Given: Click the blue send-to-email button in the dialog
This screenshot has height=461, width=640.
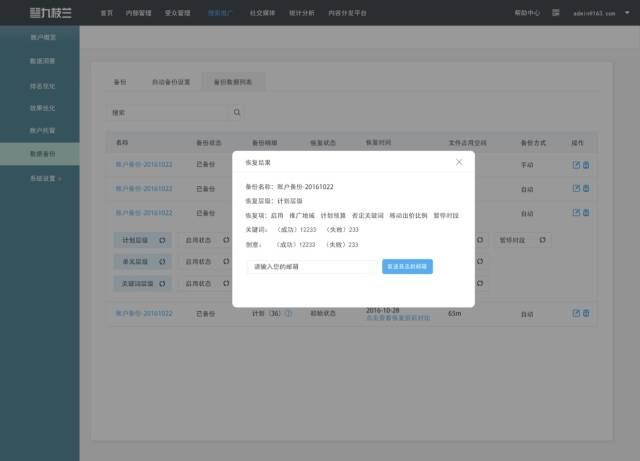Looking at the screenshot, I should [407, 267].
